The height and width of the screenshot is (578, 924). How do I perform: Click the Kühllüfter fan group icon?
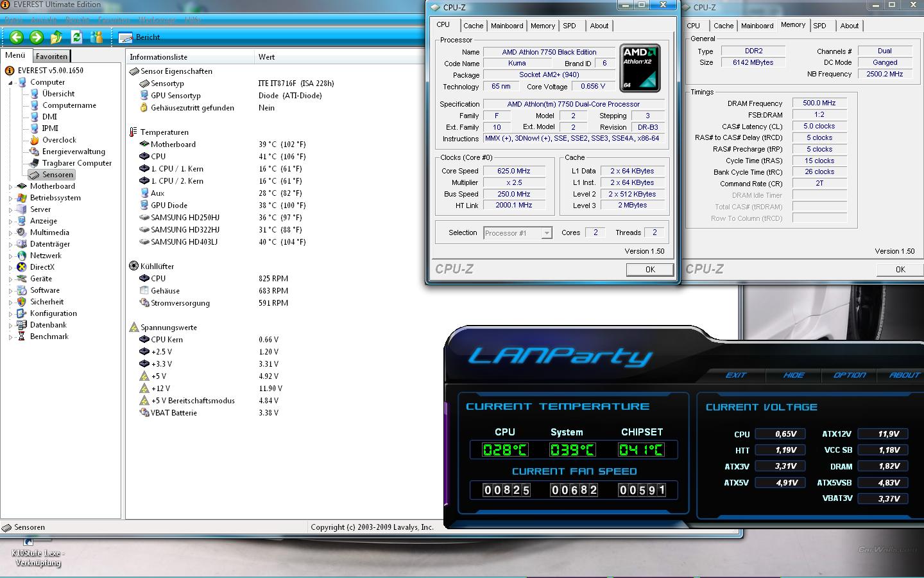pyautogui.click(x=133, y=266)
